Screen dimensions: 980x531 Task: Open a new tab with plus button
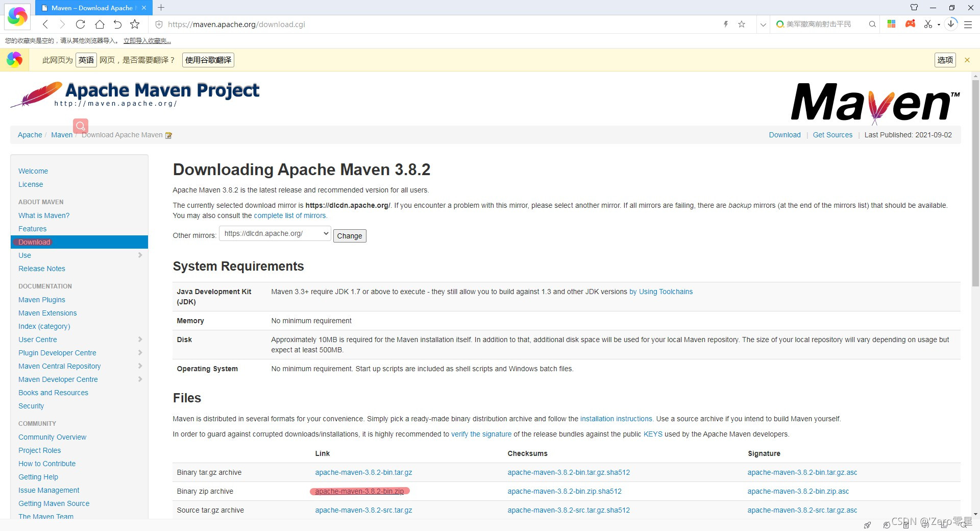161,8
